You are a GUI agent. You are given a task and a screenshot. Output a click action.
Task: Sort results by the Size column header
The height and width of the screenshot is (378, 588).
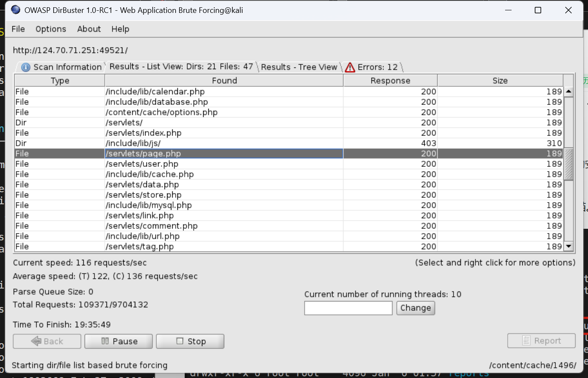point(500,80)
